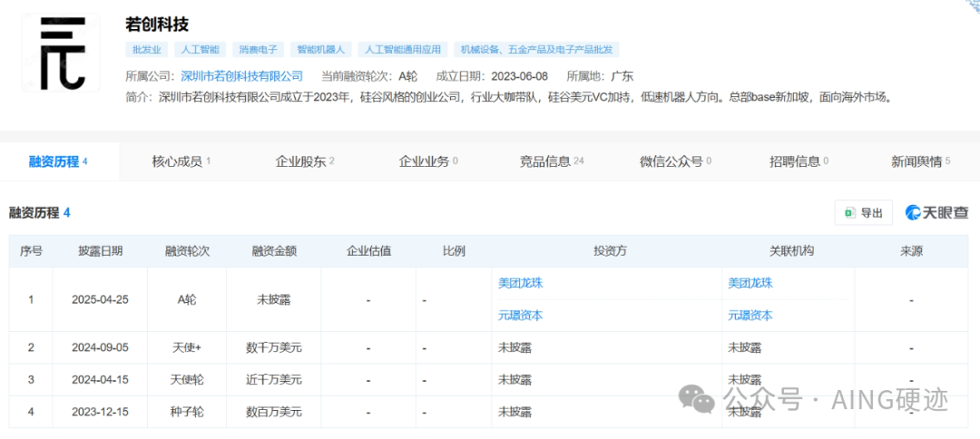This screenshot has height=439, width=980.
Task: Click the 人工智能 tag
Action: point(200,49)
